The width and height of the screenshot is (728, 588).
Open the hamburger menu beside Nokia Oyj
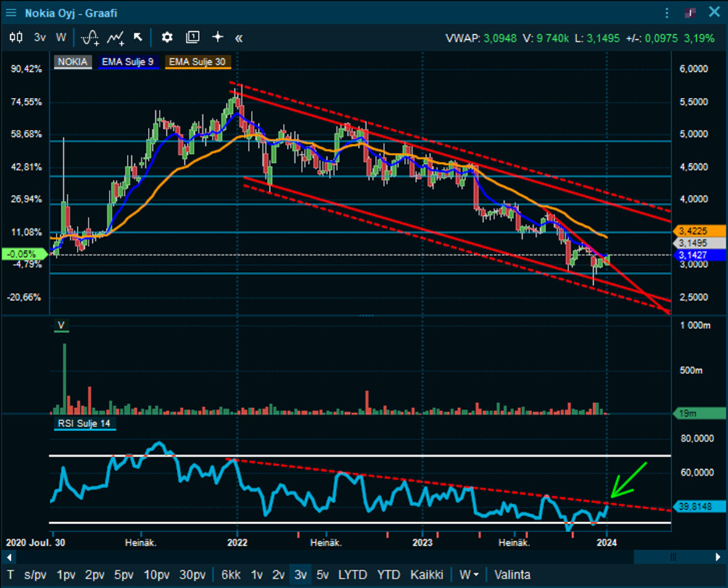pos(11,13)
